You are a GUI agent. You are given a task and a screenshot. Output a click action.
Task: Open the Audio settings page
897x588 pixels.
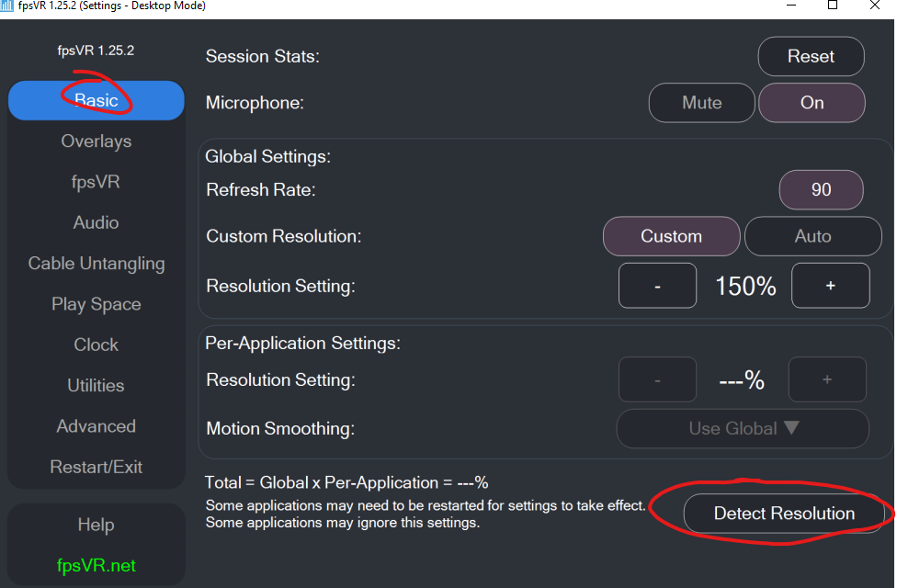(x=97, y=222)
